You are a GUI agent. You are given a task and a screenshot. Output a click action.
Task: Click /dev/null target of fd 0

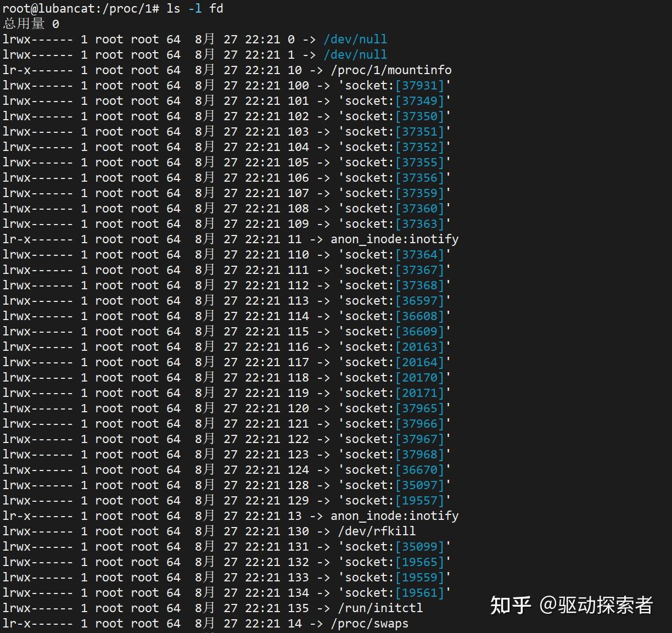coord(355,39)
